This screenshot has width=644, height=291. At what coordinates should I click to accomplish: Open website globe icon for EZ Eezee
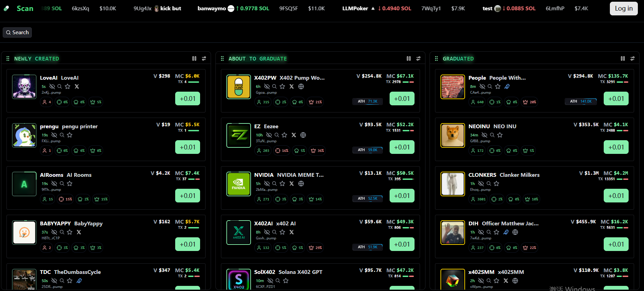click(303, 135)
